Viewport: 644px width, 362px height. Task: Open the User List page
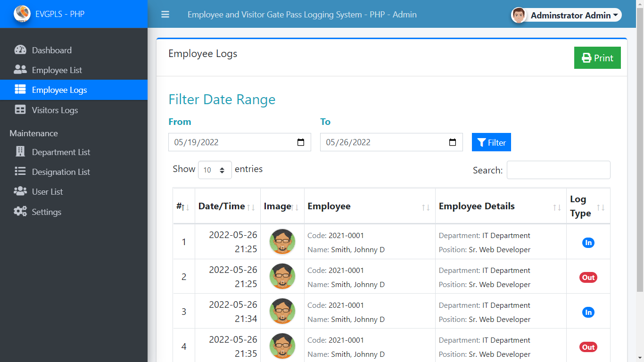point(74,192)
